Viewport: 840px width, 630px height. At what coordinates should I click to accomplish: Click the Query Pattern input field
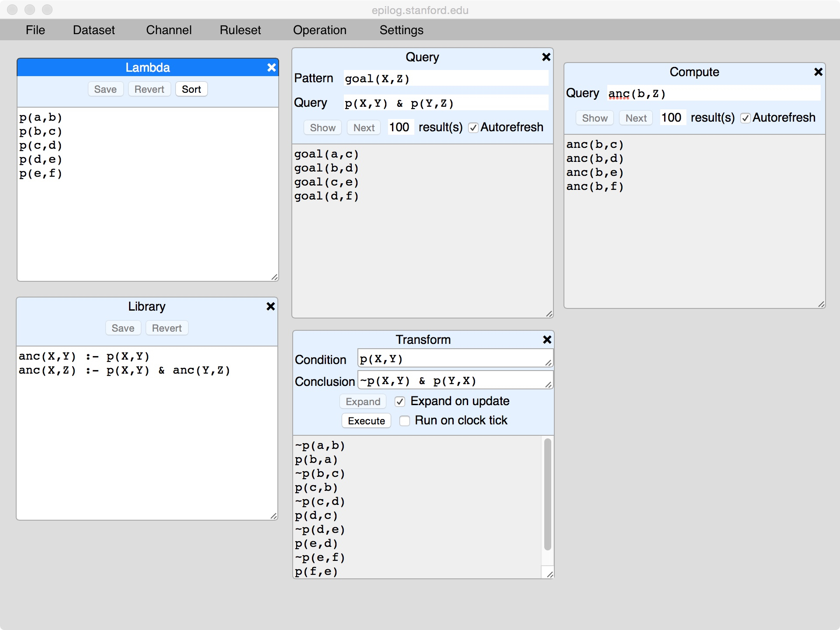(x=445, y=79)
